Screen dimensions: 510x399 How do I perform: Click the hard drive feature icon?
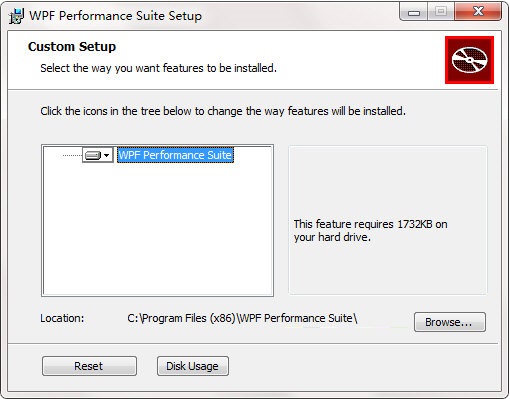[x=93, y=155]
